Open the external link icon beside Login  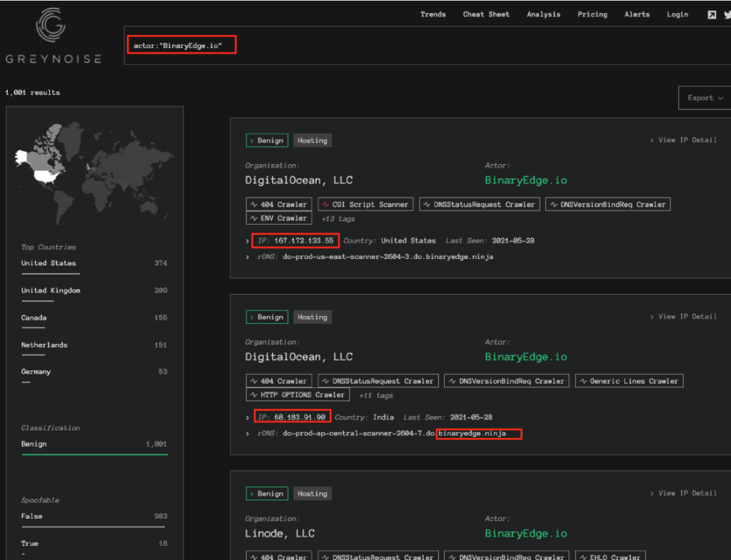[712, 15]
